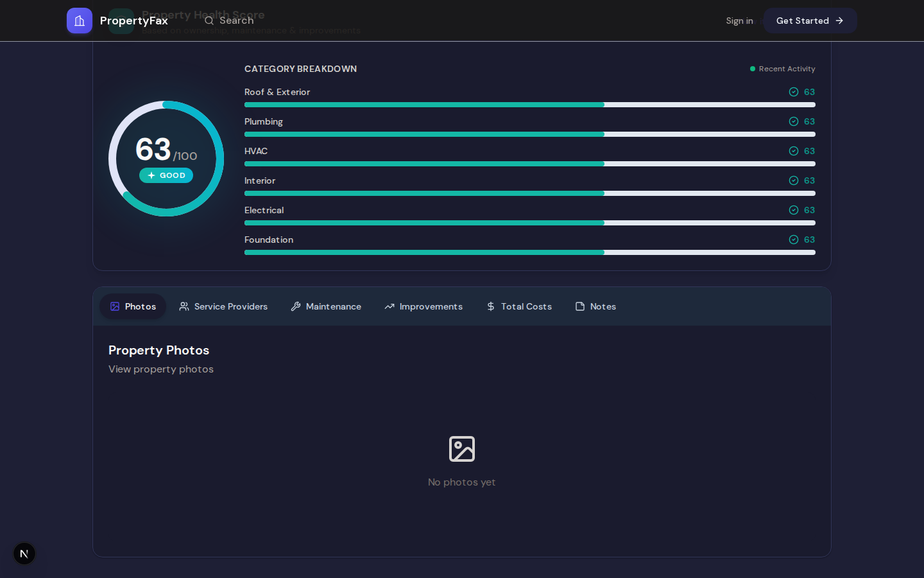924x578 pixels.
Task: Switch to the Total Costs tab
Action: pos(519,306)
